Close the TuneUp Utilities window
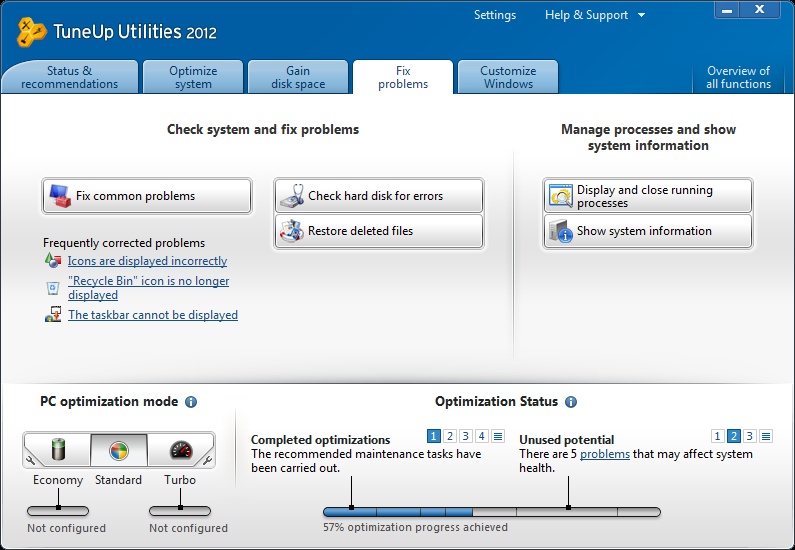Screen dimensions: 795x550 point(760,10)
